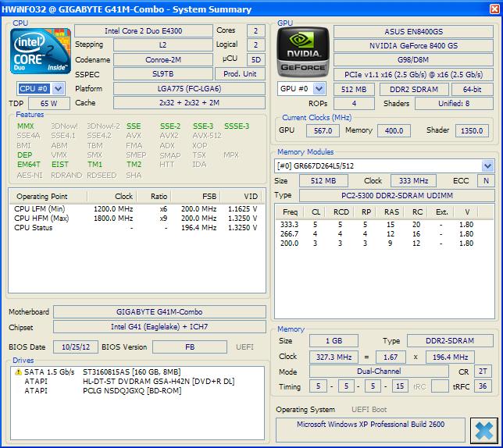Select the 200.0 frequency timing row
This screenshot has width=503, height=448.
tap(384, 244)
